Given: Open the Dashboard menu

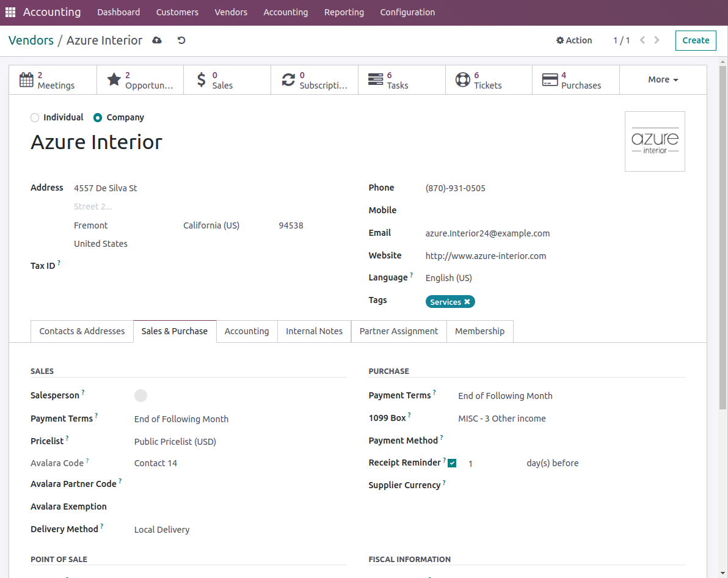Looking at the screenshot, I should (x=118, y=12).
